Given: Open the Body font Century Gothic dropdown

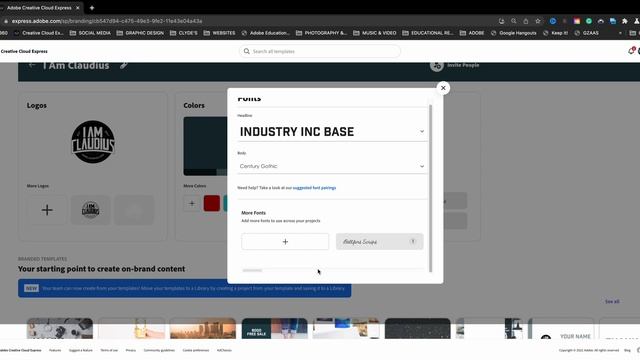Looking at the screenshot, I should [332, 166].
